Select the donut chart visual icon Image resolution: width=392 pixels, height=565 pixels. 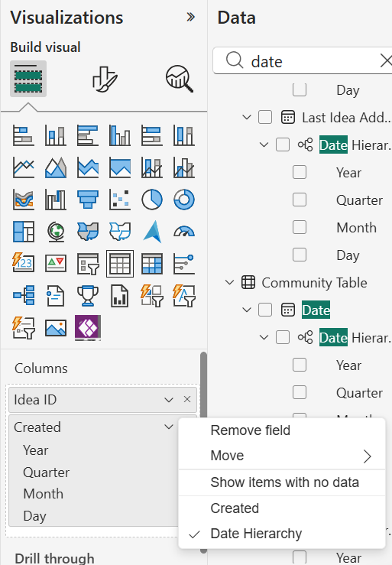[184, 200]
